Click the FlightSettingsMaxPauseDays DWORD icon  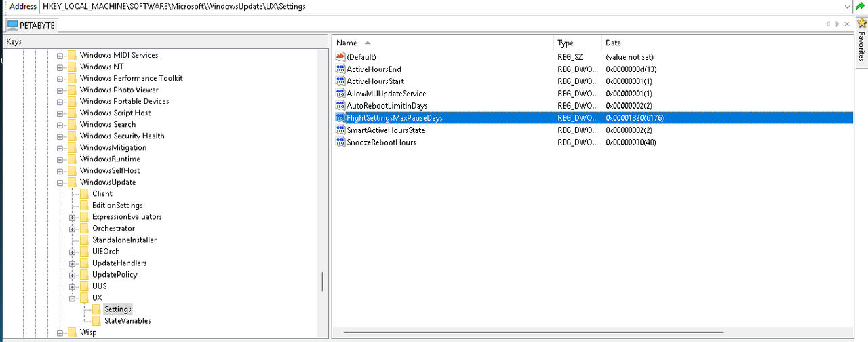point(340,118)
